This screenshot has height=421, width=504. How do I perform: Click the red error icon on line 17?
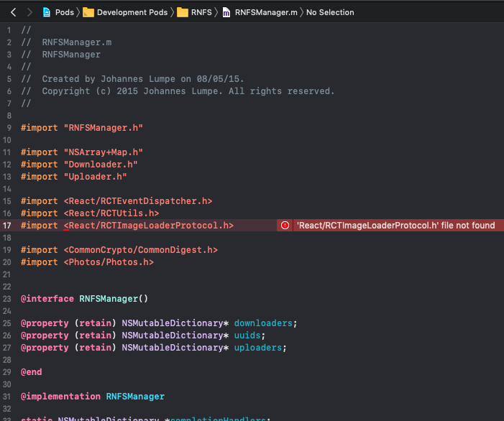click(285, 226)
